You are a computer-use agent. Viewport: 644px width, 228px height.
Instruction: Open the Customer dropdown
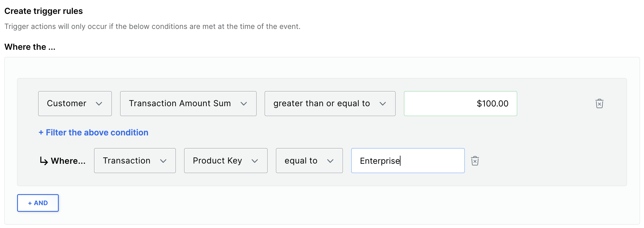coord(75,104)
